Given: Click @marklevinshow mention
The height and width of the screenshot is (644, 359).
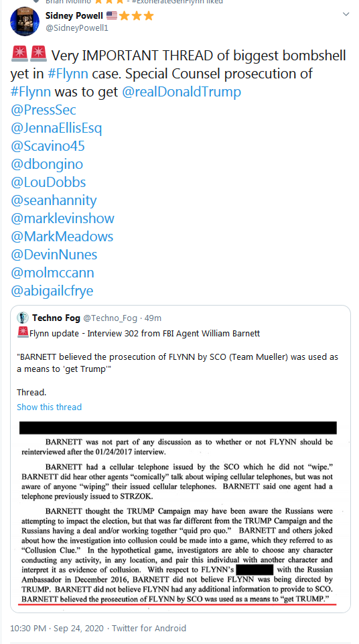Looking at the screenshot, I should (x=62, y=218).
